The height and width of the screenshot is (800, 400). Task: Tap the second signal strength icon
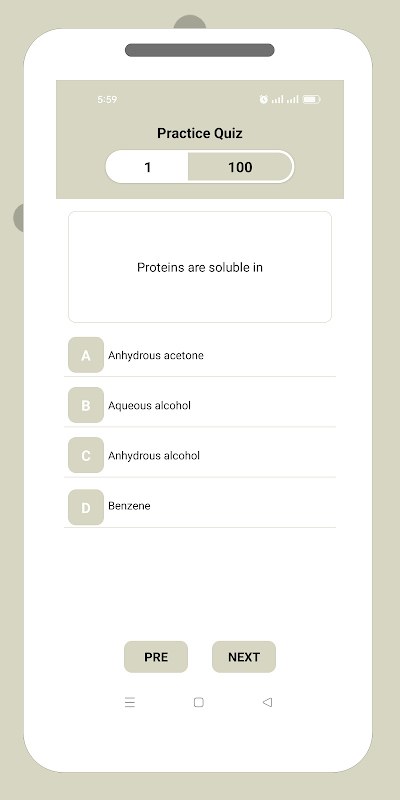point(292,99)
